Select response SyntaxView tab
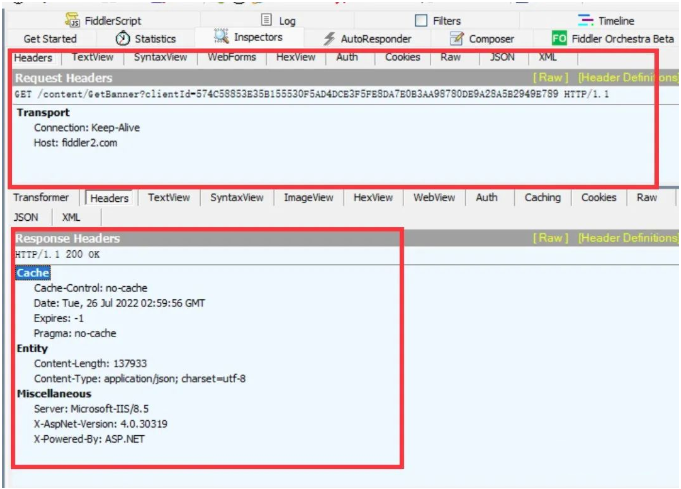The width and height of the screenshot is (681, 489). 237,198
